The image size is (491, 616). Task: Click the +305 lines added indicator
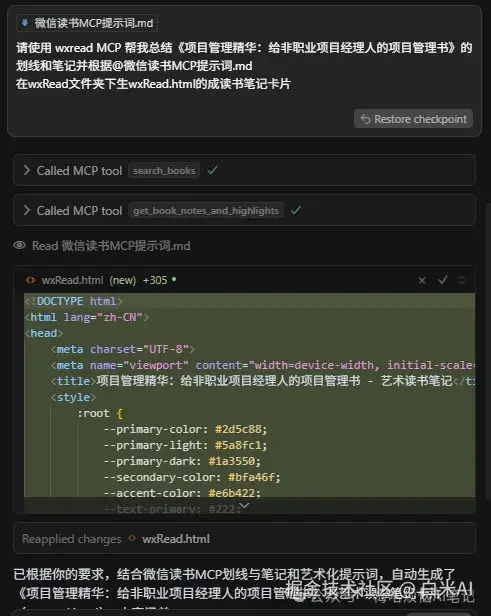(x=155, y=280)
